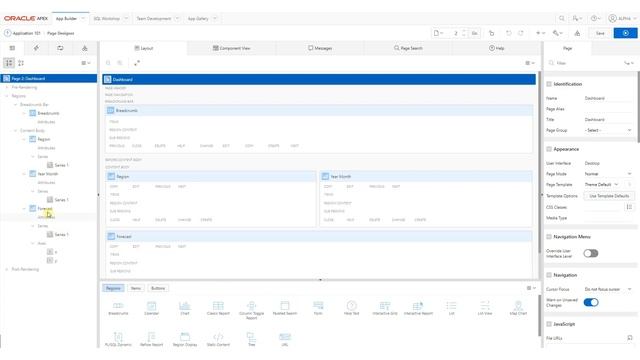Open the Dynamic Actions lightning tab icon
Viewport: 640px width, 360px height.
(x=36, y=48)
